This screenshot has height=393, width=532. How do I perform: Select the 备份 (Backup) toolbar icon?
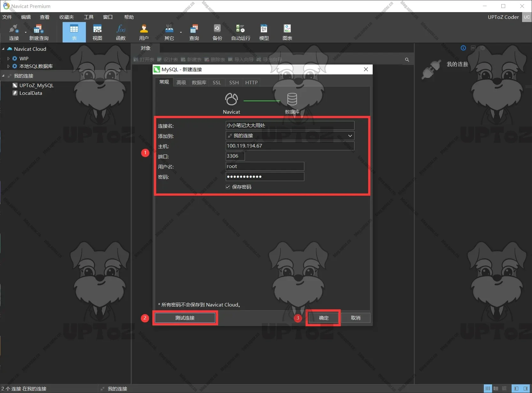point(217,32)
